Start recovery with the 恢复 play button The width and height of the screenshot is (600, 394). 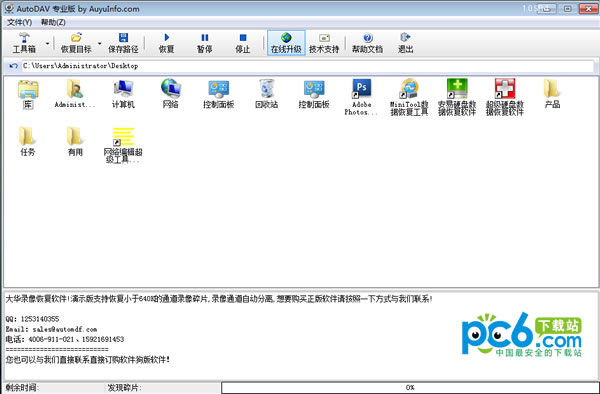pos(166,43)
